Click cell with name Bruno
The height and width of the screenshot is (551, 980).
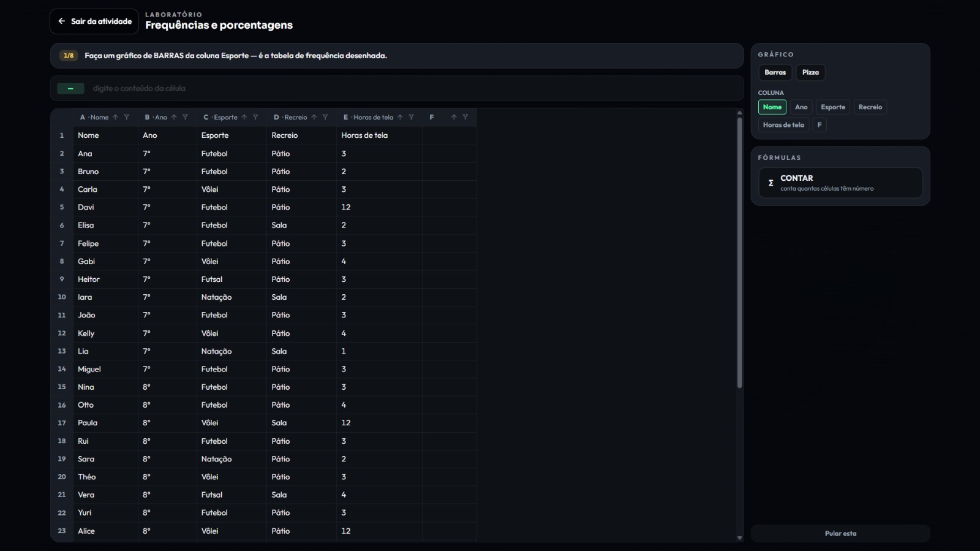(105, 172)
